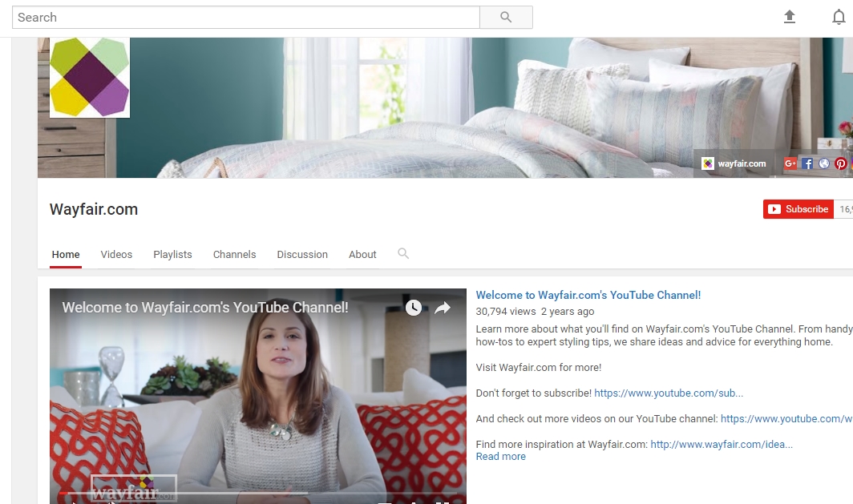Click the search magnifier button
Viewport: 853px width, 504px height.
pos(506,18)
